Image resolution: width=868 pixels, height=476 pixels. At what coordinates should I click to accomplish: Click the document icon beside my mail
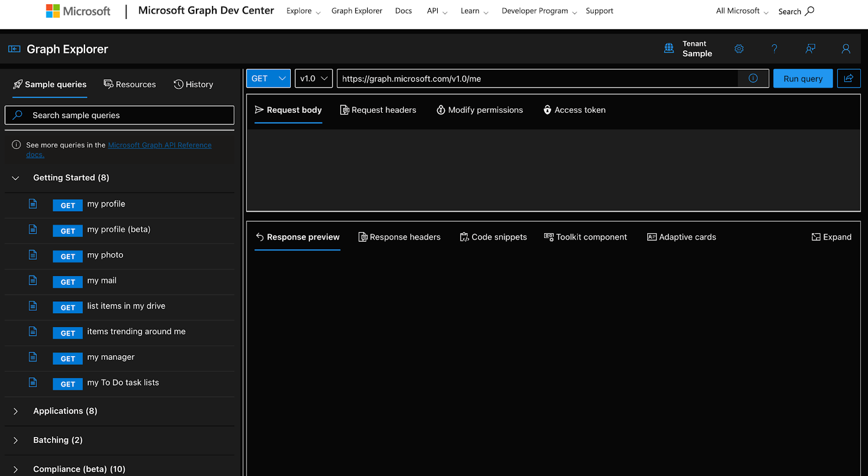click(x=33, y=280)
